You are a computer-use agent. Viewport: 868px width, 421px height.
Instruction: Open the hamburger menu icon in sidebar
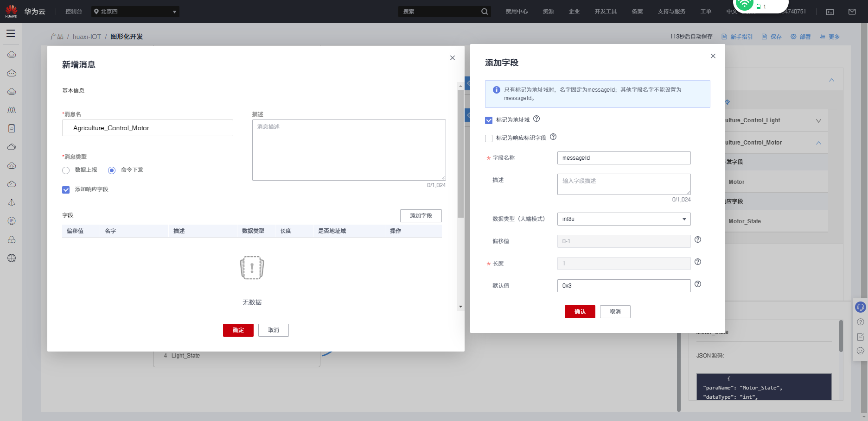click(x=11, y=33)
